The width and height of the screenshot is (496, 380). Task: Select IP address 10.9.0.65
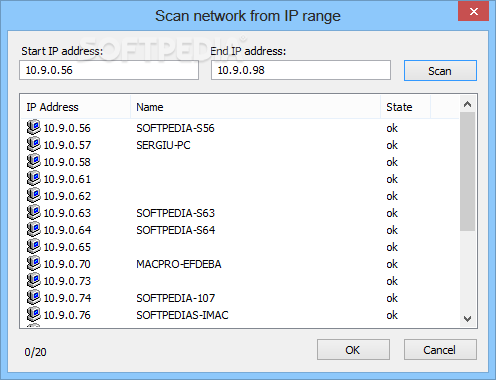[x=67, y=247]
